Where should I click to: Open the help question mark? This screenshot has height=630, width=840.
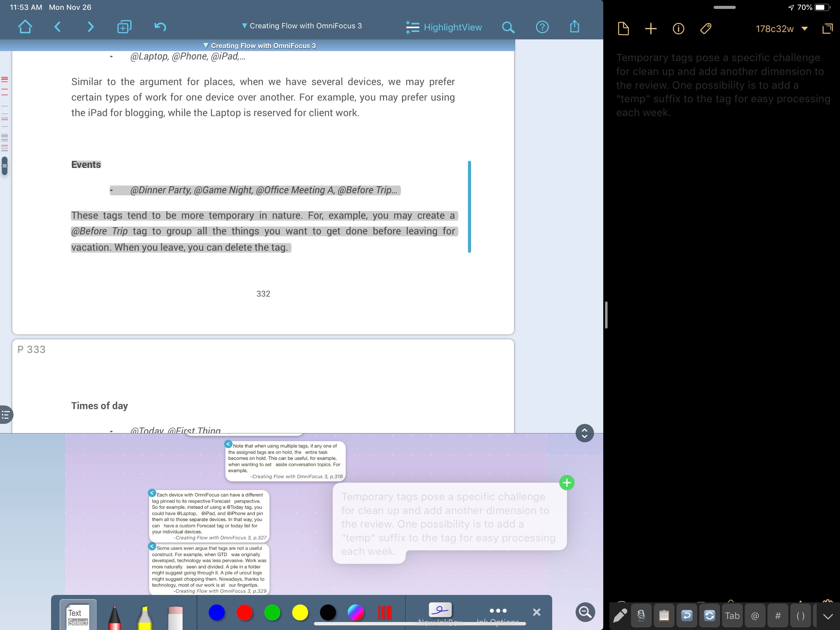click(x=542, y=27)
